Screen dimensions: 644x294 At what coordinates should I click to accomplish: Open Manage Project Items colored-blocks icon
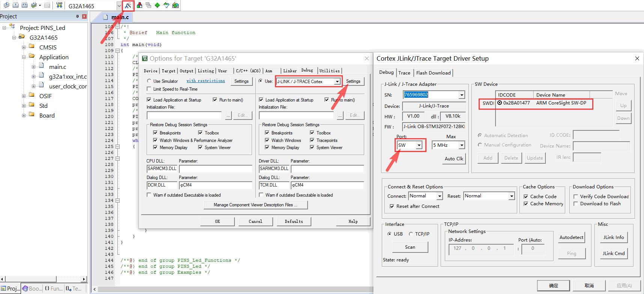coord(140,5)
